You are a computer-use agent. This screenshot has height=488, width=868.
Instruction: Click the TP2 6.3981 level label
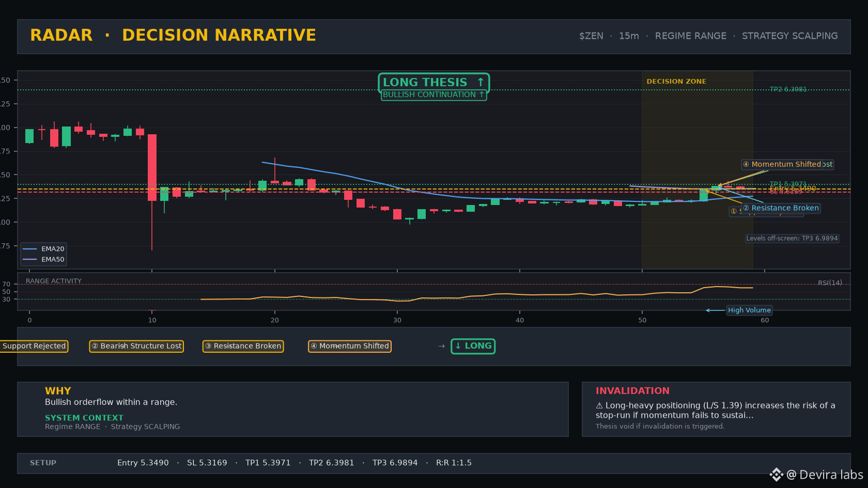point(788,89)
